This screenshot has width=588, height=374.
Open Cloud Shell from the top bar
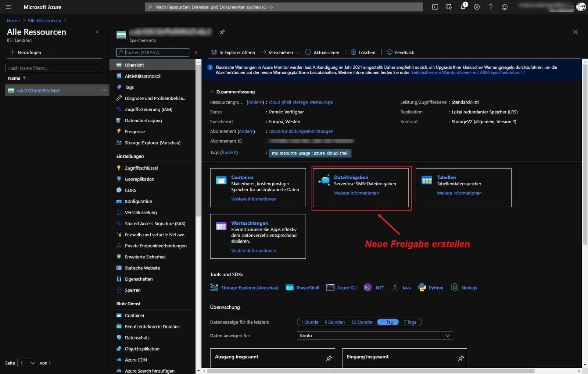(435, 7)
